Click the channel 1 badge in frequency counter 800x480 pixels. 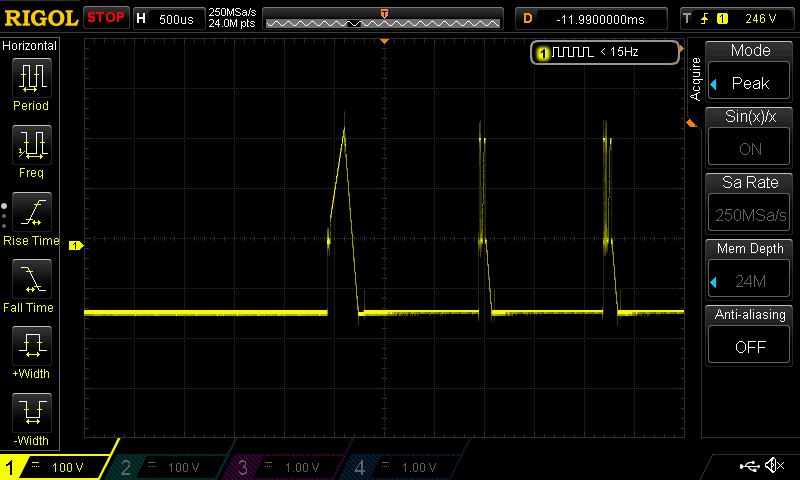pos(543,53)
